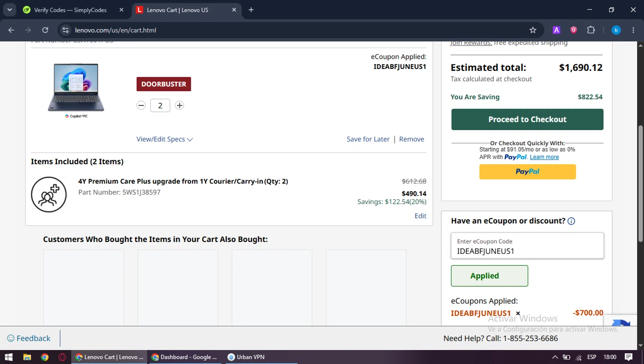Image resolution: width=644 pixels, height=364 pixels.
Task: Expand View/Edit Specs
Action: point(165,139)
